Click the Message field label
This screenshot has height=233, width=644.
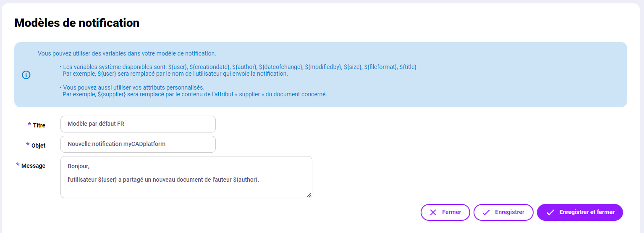point(33,166)
